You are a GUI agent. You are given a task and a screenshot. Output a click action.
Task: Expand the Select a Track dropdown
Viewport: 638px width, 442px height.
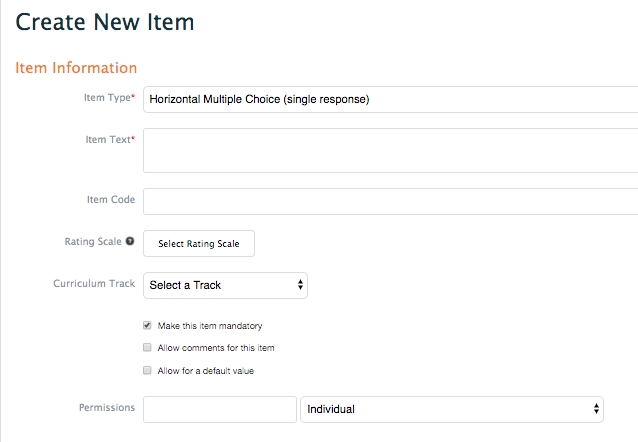coord(225,285)
